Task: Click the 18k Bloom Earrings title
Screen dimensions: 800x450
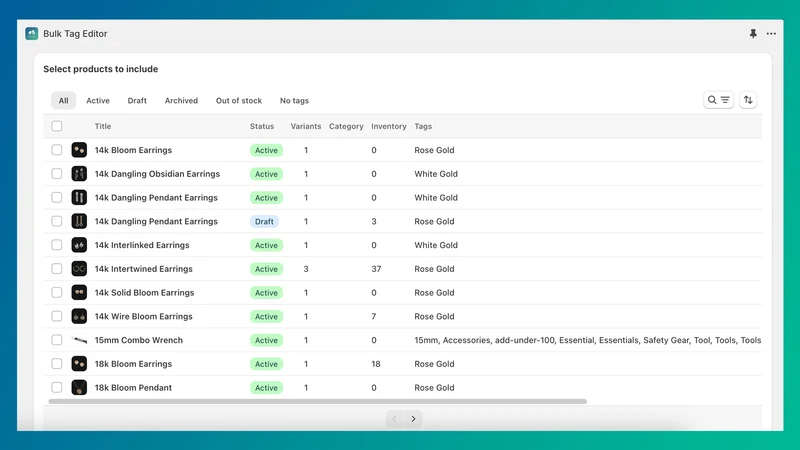Action: (133, 364)
